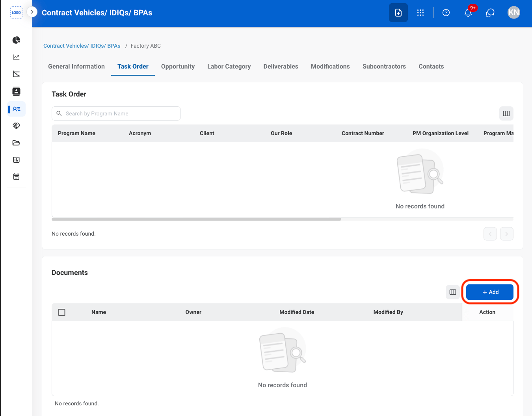The width and height of the screenshot is (532, 416).
Task: Click the rising line chart sidebar icon
Action: tap(16, 57)
